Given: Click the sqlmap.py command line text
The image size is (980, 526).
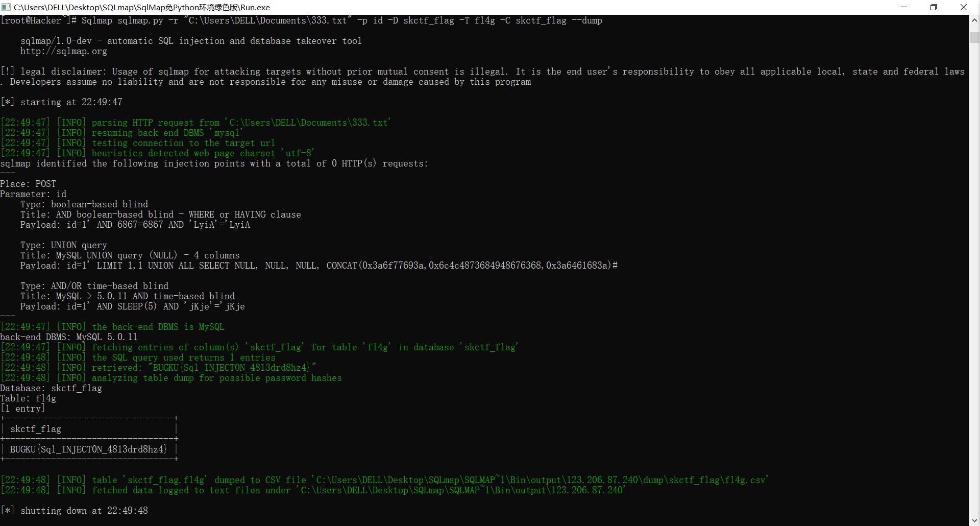Looking at the screenshot, I should [301, 20].
